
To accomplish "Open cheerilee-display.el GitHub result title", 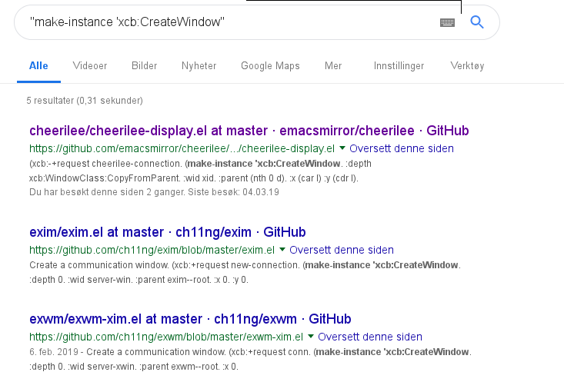I will [249, 131].
